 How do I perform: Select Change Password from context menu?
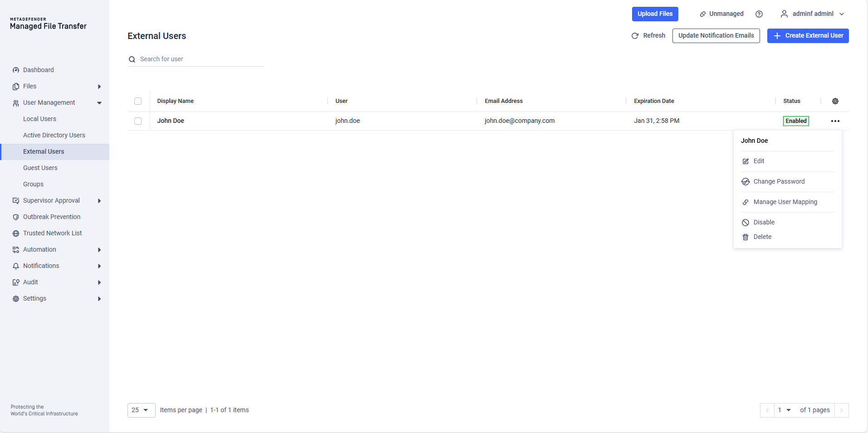[x=779, y=181]
